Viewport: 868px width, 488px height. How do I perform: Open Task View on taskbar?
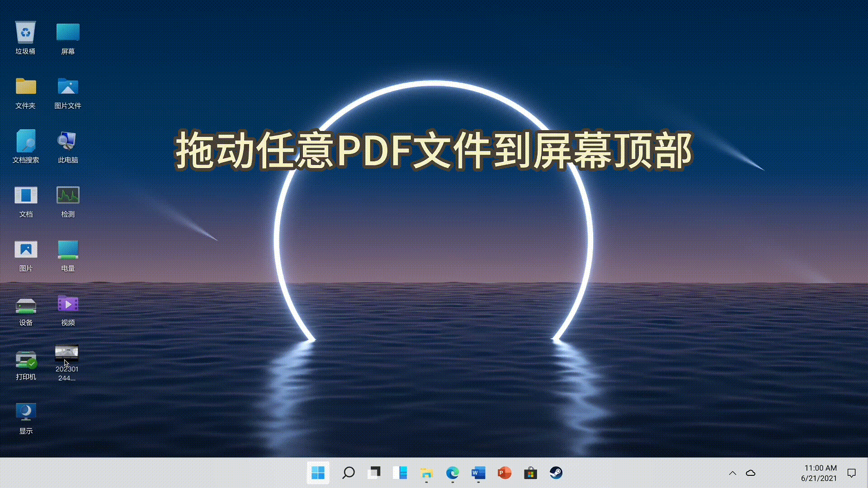[374, 473]
